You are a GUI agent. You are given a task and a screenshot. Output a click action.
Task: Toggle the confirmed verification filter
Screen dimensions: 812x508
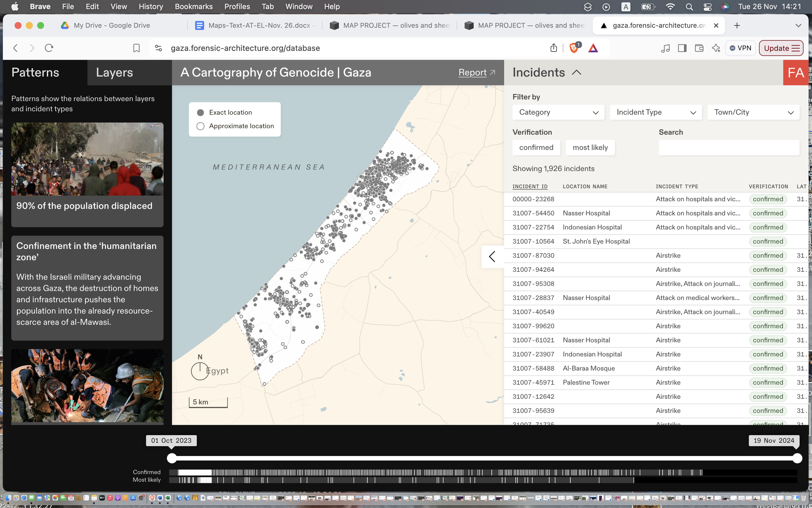pyautogui.click(x=536, y=148)
